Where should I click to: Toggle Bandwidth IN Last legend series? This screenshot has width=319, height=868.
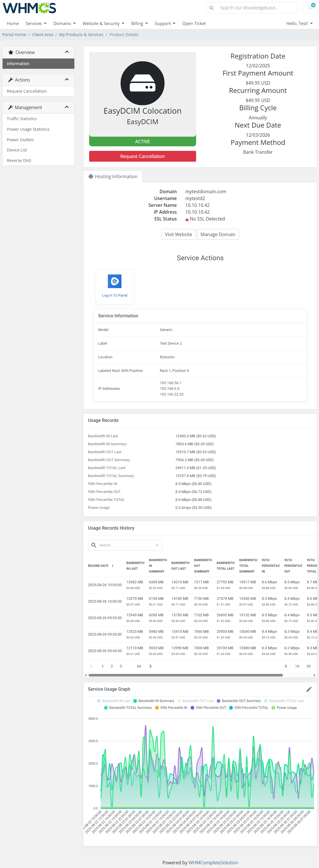[113, 701]
